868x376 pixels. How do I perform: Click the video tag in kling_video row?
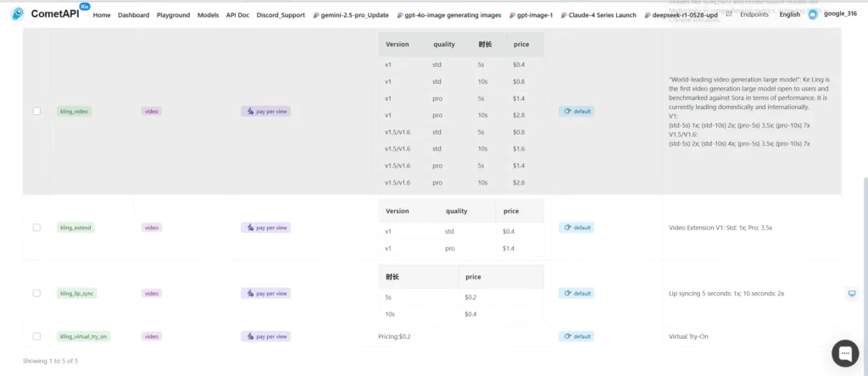pos(151,111)
